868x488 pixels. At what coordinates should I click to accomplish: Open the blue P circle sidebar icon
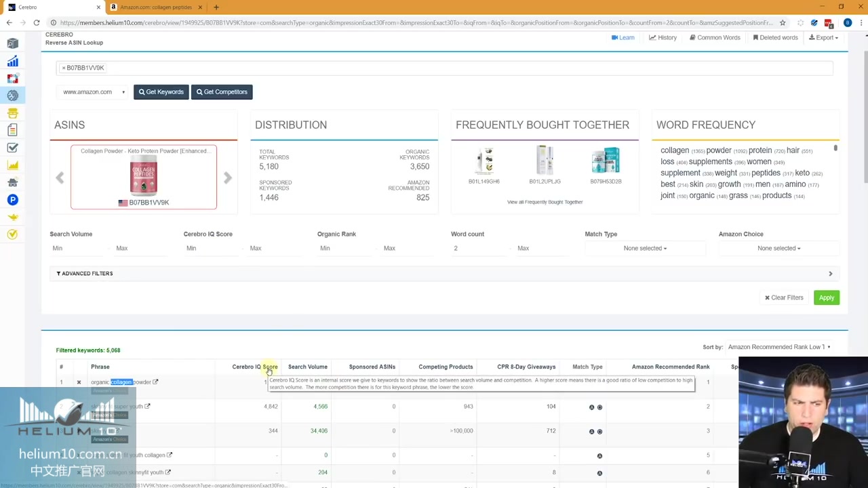pos(12,200)
